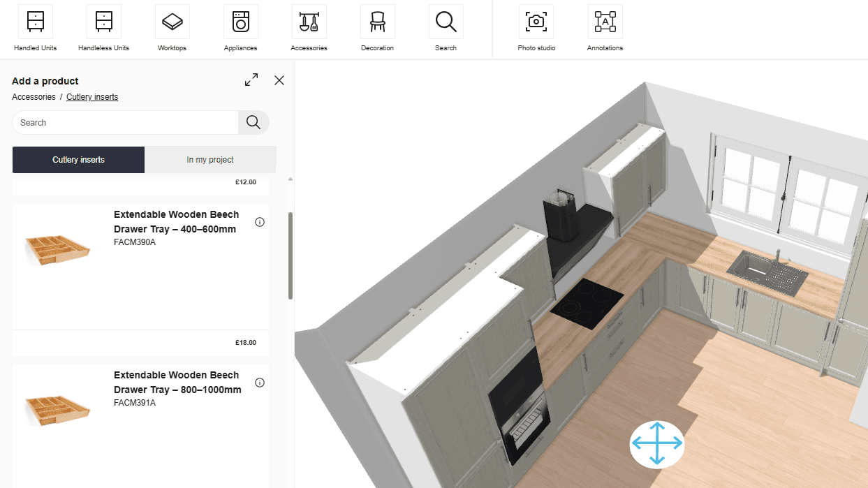Show info for FACM391A drawer tray
Image resolution: width=868 pixels, height=488 pixels.
(x=260, y=383)
